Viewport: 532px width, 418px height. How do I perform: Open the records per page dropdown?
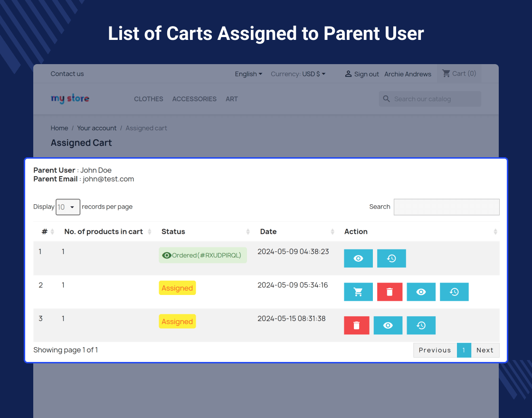68,207
